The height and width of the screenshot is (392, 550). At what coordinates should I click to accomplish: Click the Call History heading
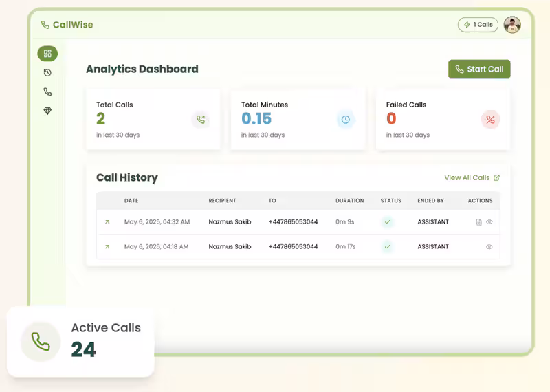(127, 178)
